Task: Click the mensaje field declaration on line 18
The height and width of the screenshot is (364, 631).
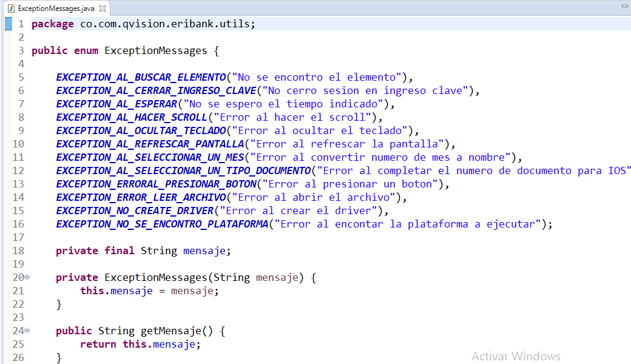Action: [x=204, y=251]
